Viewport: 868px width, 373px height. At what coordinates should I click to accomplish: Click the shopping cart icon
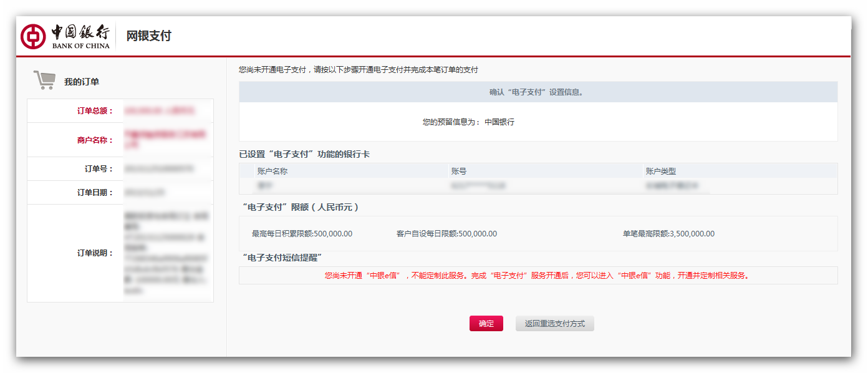click(x=44, y=80)
